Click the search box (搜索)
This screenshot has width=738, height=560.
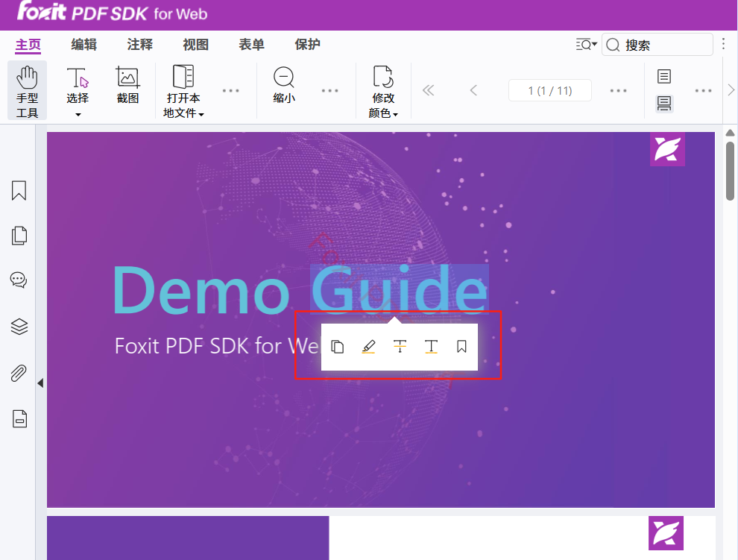[x=657, y=45]
